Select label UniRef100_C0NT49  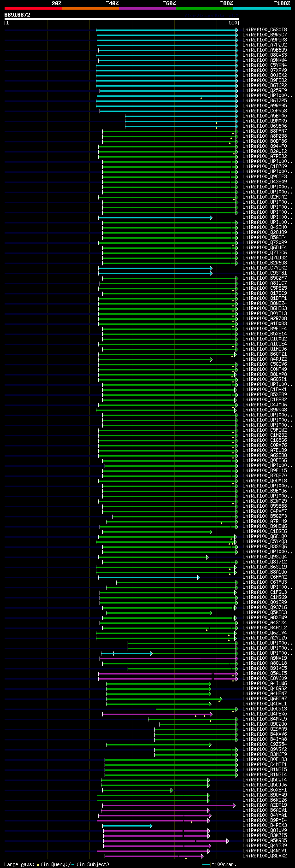(265, 369)
